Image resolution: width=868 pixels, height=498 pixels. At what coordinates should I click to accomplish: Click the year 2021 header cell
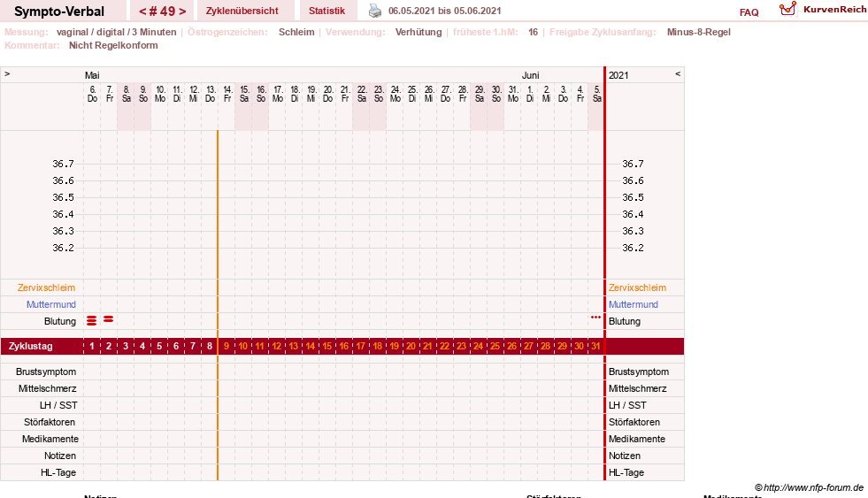click(618, 75)
